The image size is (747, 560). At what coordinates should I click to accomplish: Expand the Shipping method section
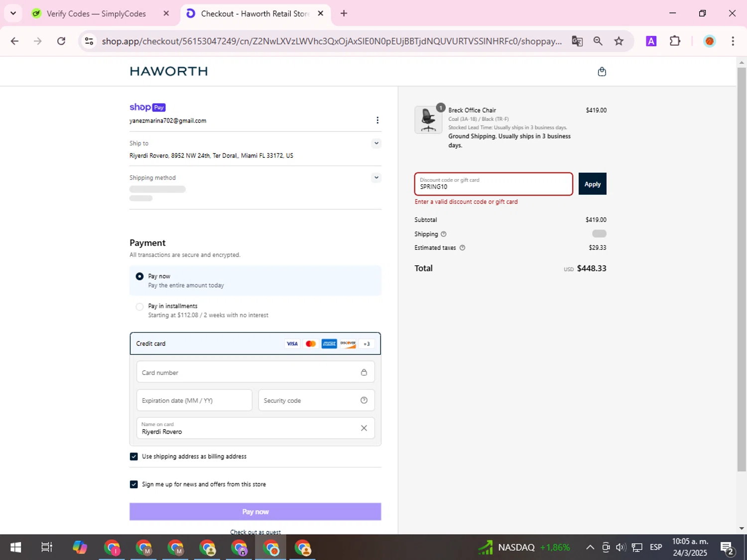pyautogui.click(x=376, y=178)
